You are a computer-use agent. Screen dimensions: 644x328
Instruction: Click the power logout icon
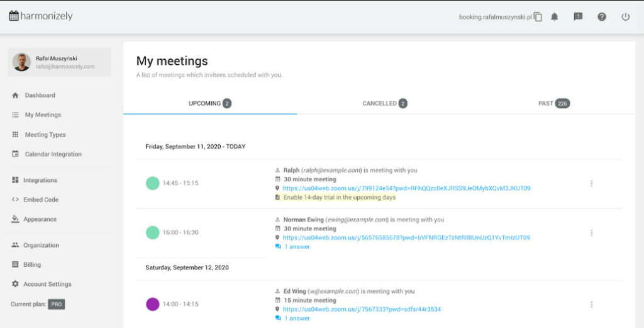click(x=625, y=17)
